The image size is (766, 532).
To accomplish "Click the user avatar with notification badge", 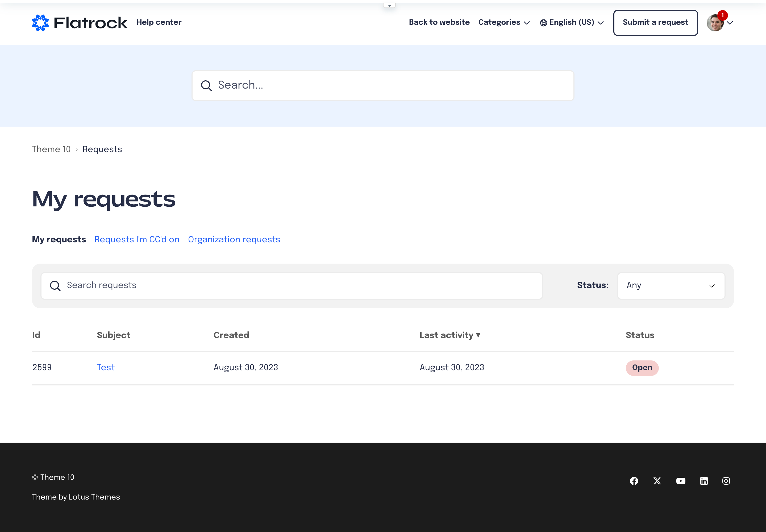I will [715, 23].
